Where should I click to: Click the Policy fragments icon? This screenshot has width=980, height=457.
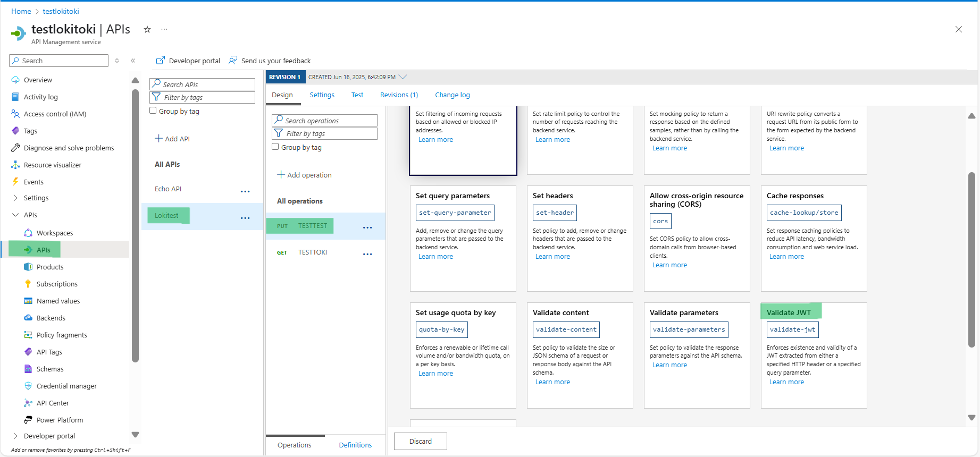(x=28, y=335)
